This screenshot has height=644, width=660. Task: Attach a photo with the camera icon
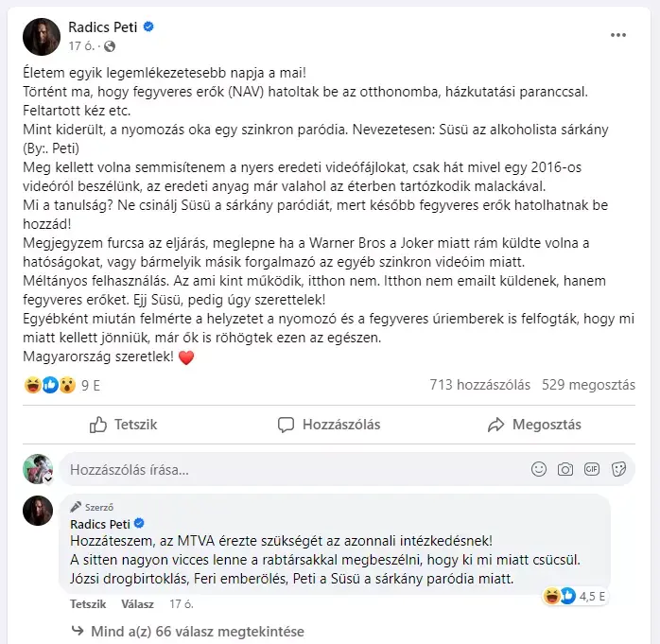564,469
